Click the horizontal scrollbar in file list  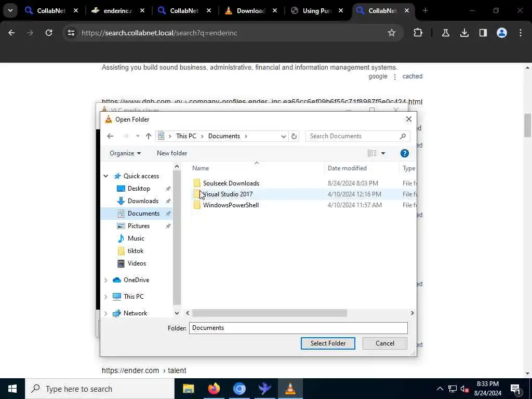[270, 313]
